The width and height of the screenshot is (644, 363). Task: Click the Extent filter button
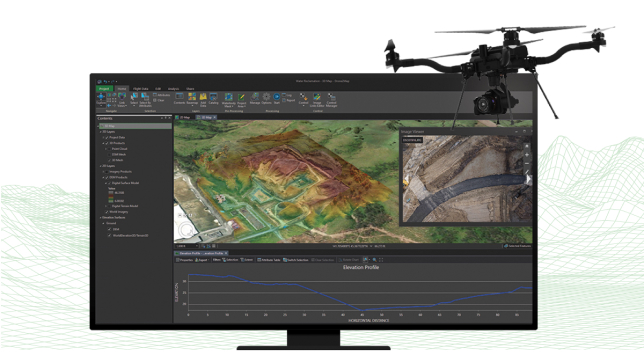(247, 260)
